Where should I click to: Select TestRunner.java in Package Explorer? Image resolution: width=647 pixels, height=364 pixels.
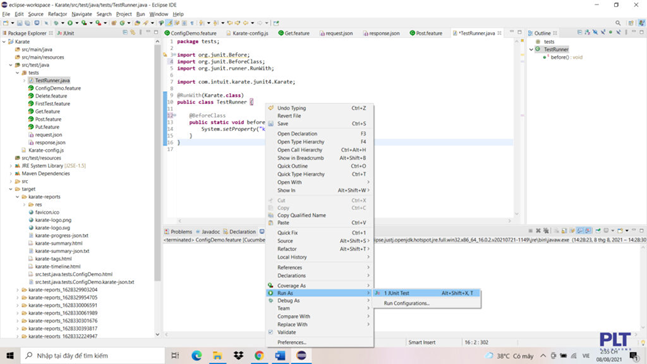tap(52, 80)
